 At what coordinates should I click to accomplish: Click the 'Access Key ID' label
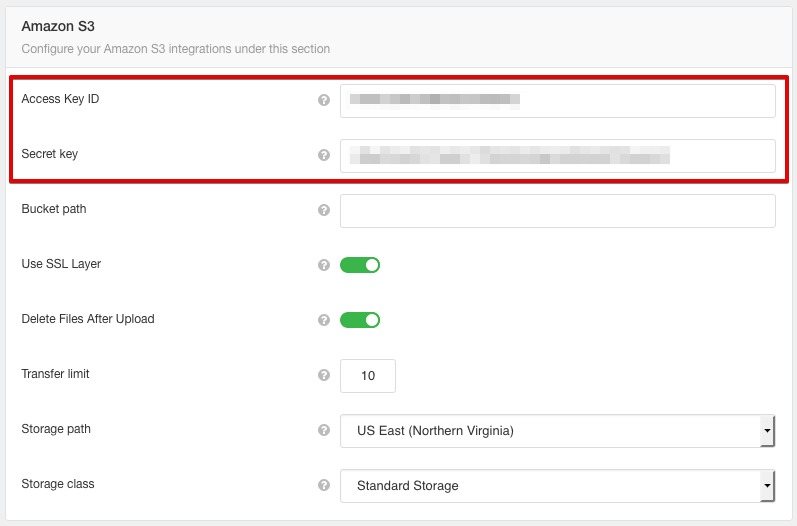pyautogui.click(x=60, y=99)
